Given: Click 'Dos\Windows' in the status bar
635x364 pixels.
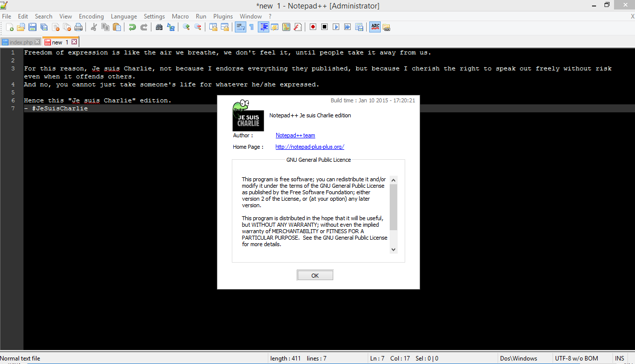Looking at the screenshot, I should coord(519,358).
